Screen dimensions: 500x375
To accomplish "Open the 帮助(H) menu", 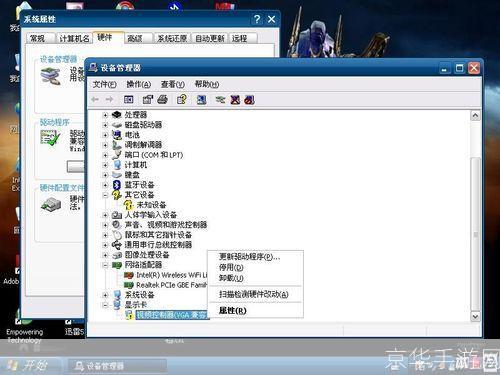I will point(207,84).
